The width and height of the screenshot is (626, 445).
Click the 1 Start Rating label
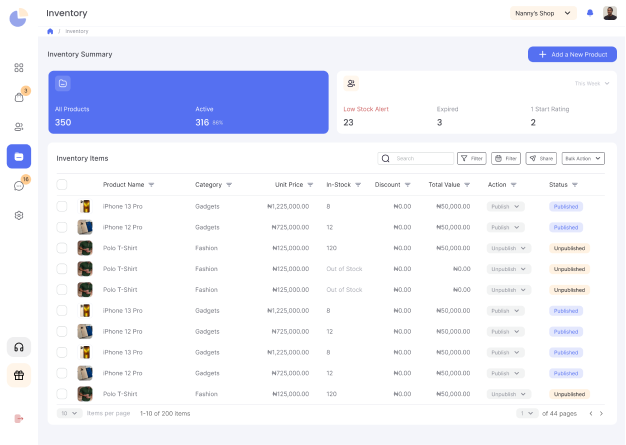coord(550,109)
